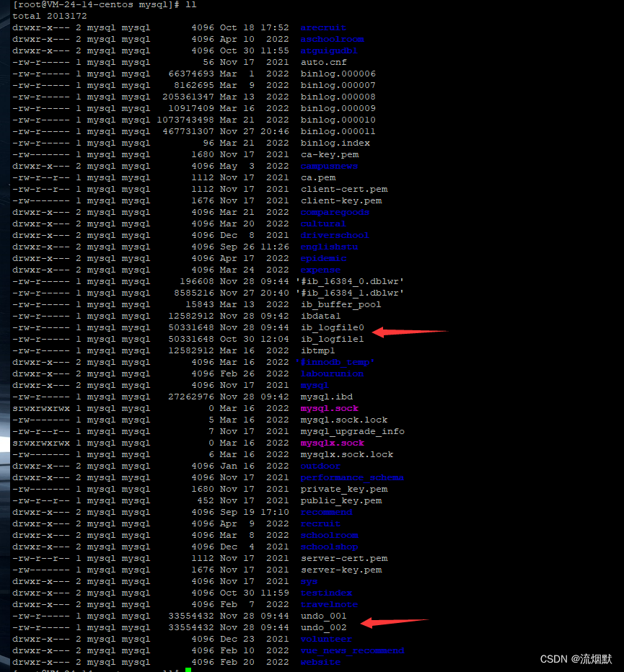The width and height of the screenshot is (624, 672).
Task: Select the epidemic directory name
Action: tap(323, 259)
